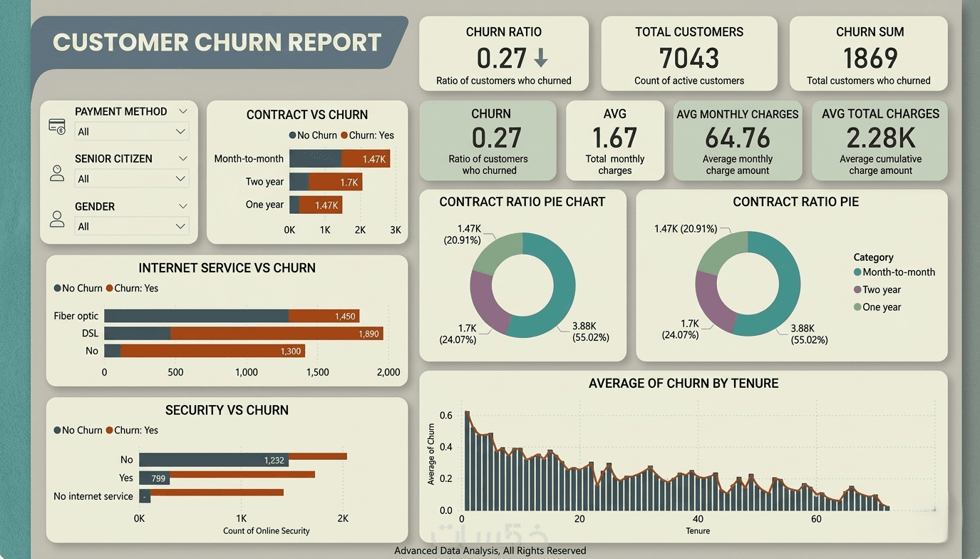980x559 pixels.
Task: Click the Month-to-month contract bar labeled 1.47K
Action: 366,159
